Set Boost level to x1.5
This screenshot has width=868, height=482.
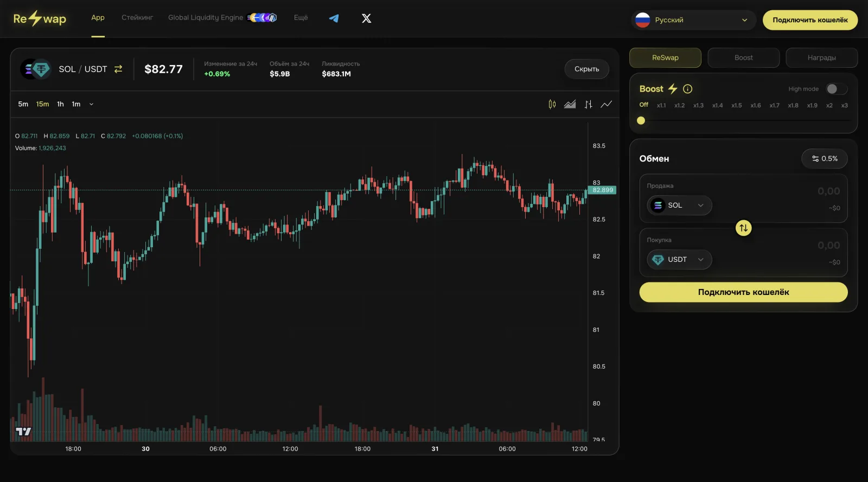click(x=737, y=105)
